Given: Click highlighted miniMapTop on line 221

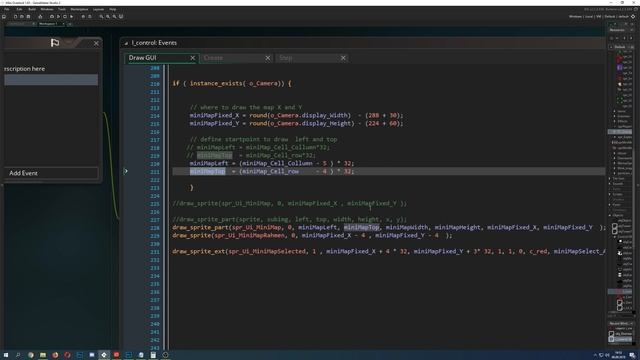Looking at the screenshot, I should [x=207, y=171].
